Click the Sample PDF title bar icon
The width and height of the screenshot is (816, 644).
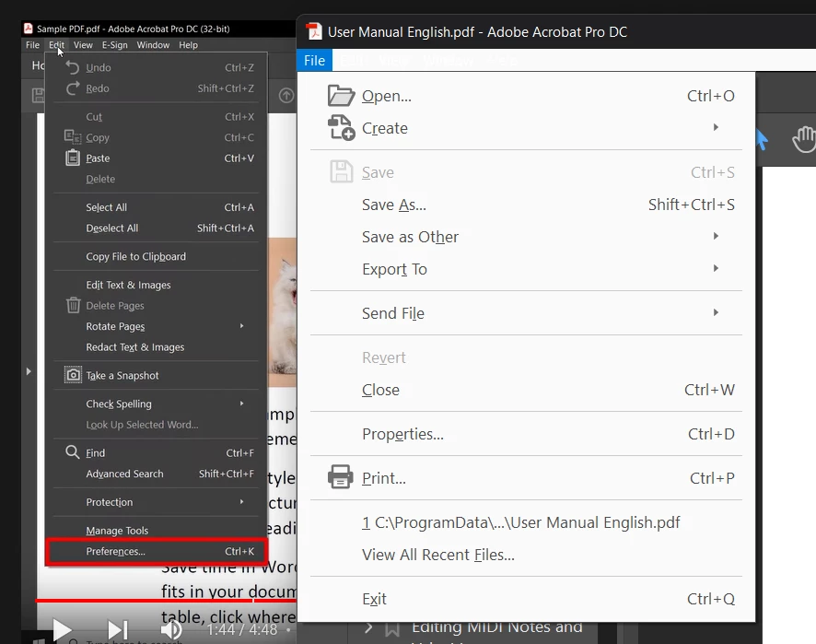[x=29, y=29]
